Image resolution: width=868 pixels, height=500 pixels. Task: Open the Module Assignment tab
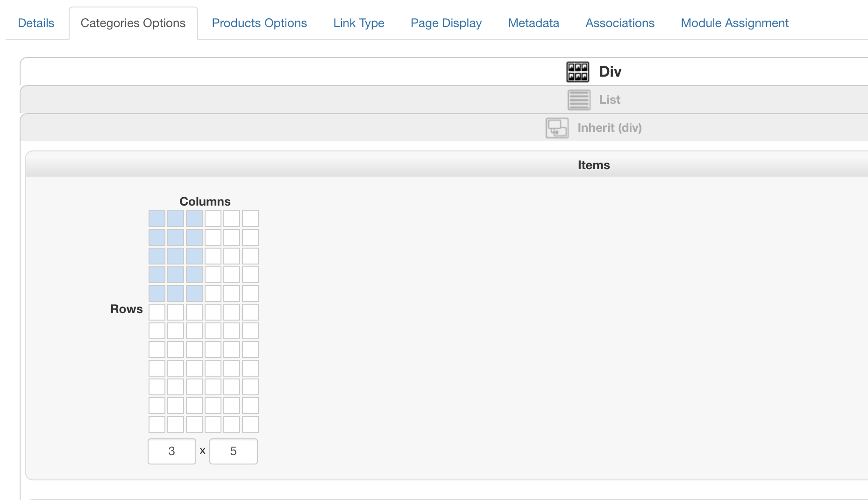tap(734, 23)
